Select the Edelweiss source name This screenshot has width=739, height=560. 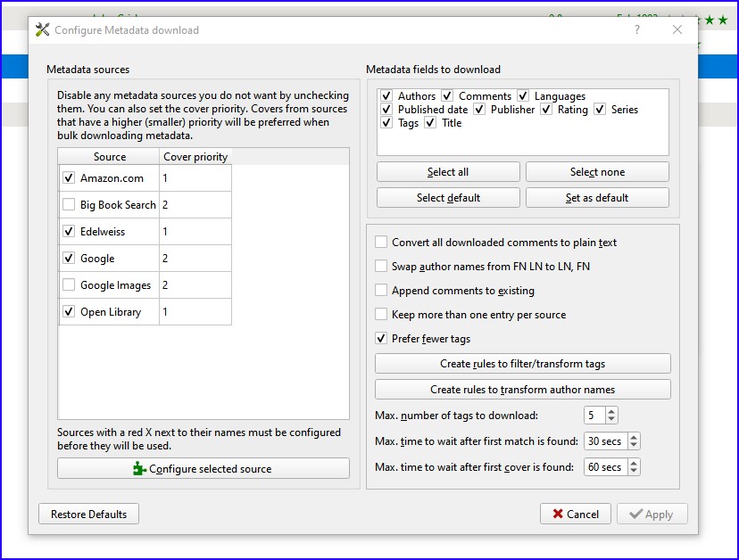103,232
